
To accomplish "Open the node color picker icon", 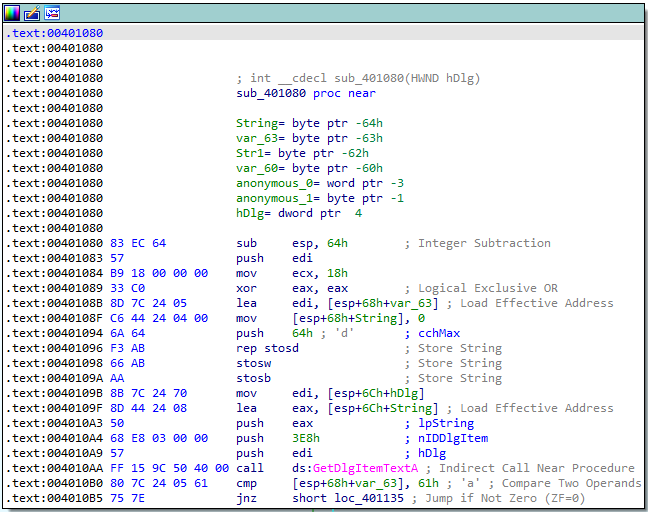I will click(12, 13).
